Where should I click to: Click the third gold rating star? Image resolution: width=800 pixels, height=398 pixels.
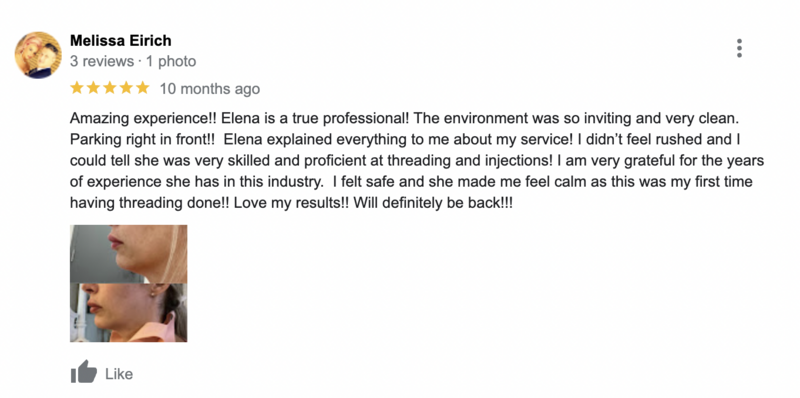(x=110, y=88)
